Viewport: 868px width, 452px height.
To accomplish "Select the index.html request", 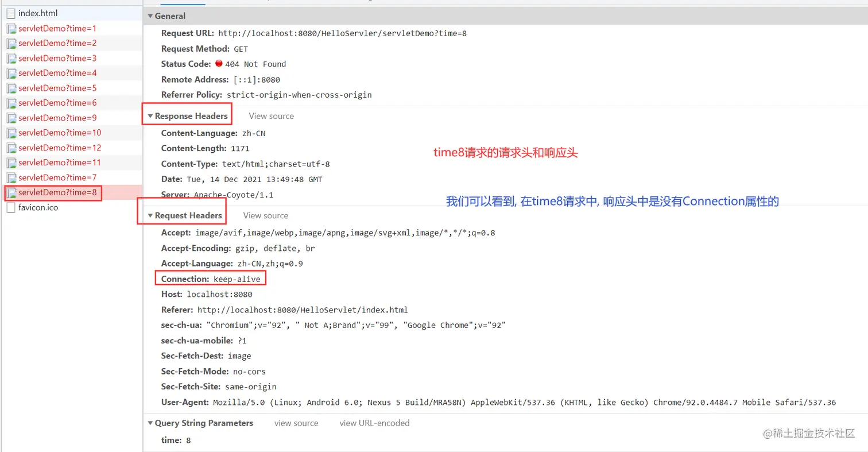I will click(71, 13).
